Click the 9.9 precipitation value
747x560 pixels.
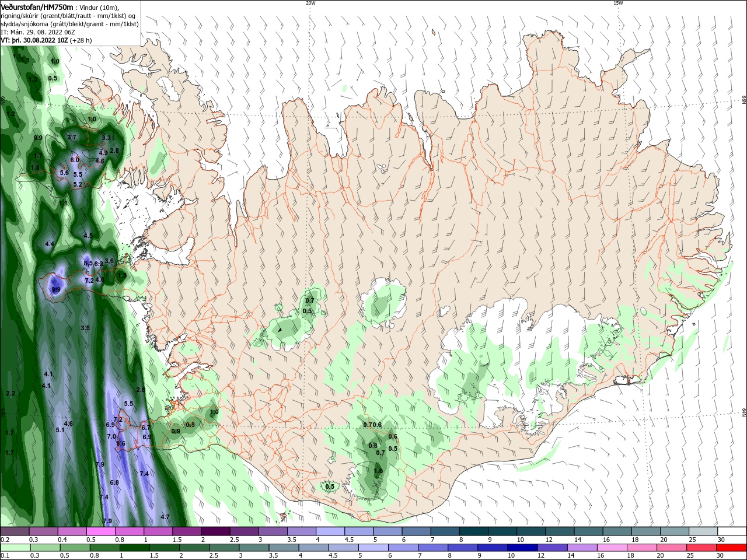56,289
